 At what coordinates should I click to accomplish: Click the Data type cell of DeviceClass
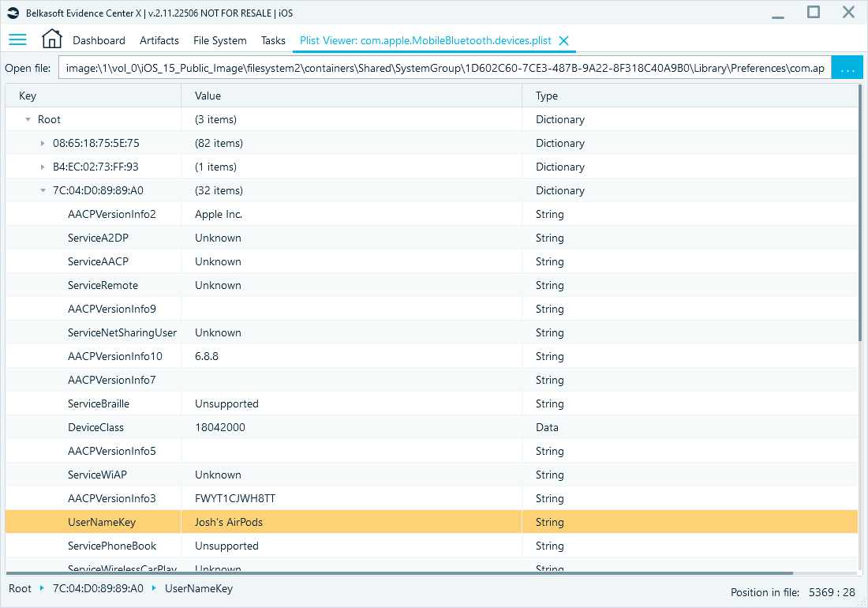[690, 427]
